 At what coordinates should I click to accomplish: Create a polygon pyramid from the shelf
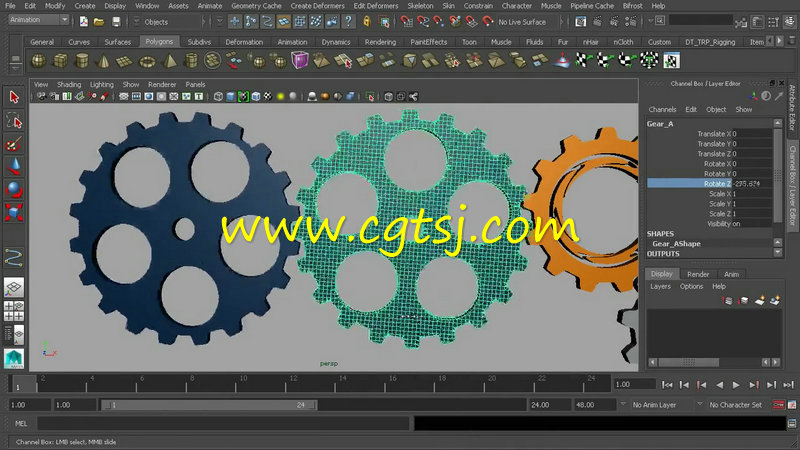[x=170, y=61]
